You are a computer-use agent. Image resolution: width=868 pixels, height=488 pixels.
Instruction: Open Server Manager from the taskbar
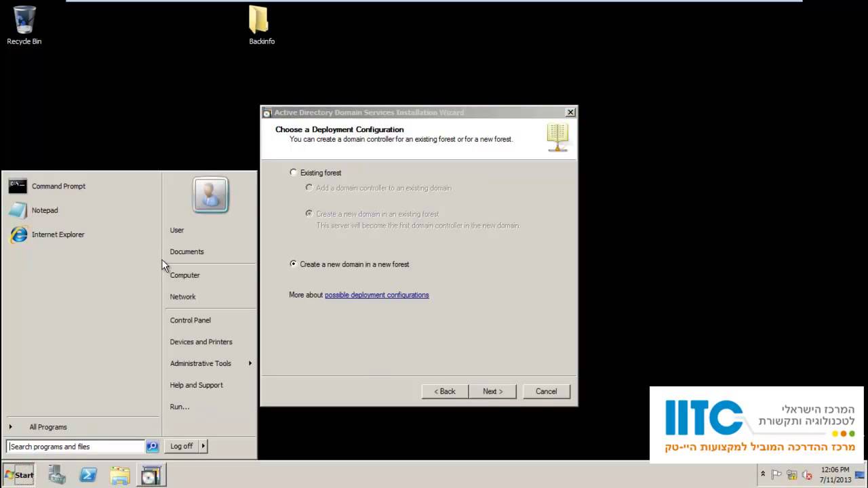pos(57,475)
